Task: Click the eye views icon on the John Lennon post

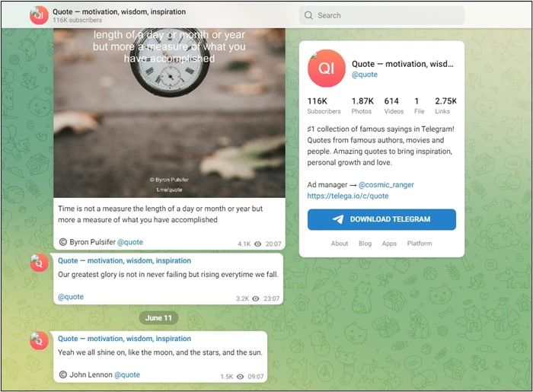Action: coord(241,376)
